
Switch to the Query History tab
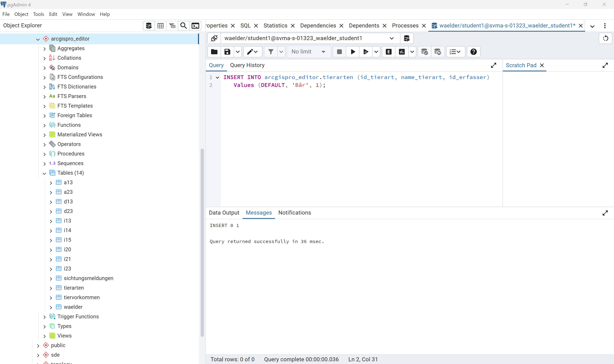247,65
